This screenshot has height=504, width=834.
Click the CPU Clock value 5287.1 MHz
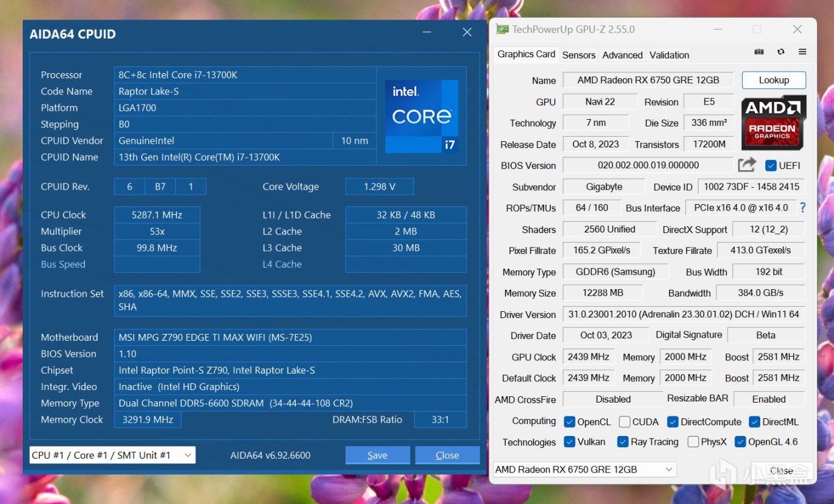[x=157, y=215]
